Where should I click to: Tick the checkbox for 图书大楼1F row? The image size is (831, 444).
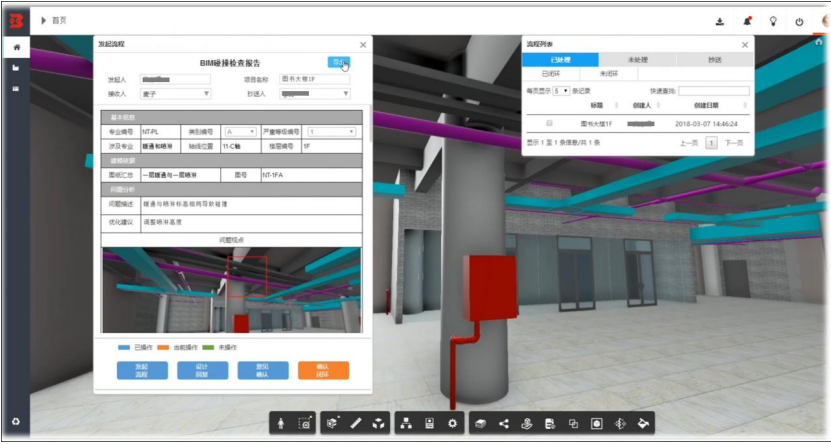[x=549, y=123]
